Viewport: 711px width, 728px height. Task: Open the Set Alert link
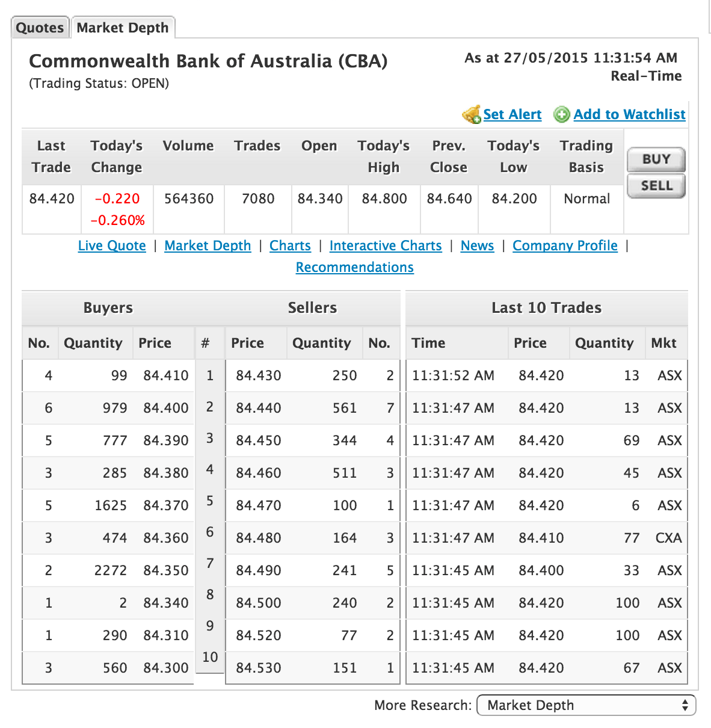(512, 114)
